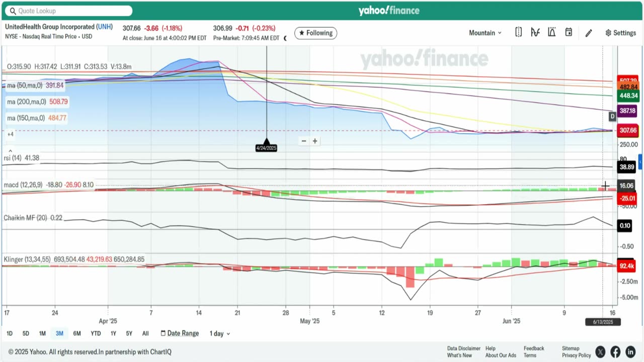Open the Help link
The height and width of the screenshot is (362, 644).
(491, 348)
